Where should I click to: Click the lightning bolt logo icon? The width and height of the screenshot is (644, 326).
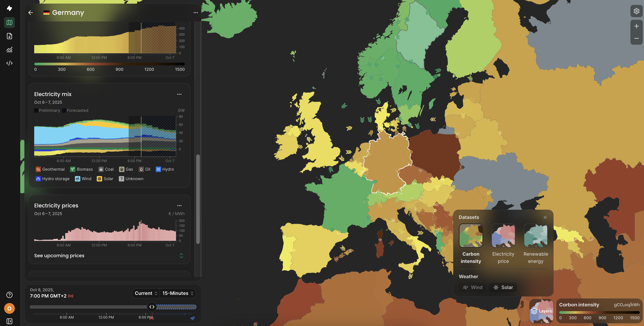click(x=9, y=8)
